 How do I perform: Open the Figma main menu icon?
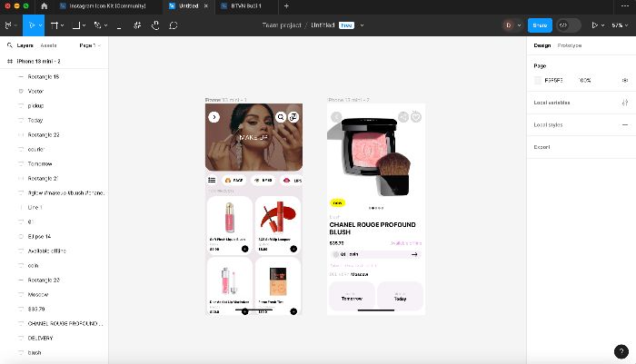(8, 25)
